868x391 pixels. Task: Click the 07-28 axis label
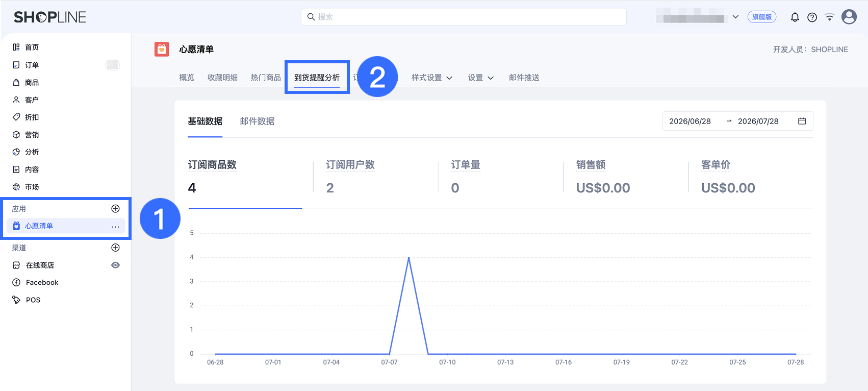click(796, 362)
